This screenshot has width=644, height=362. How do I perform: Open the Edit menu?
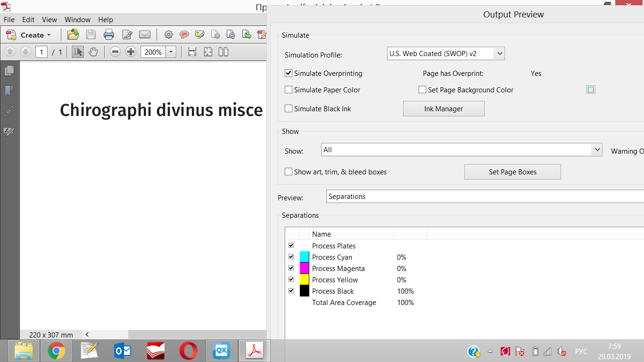click(28, 20)
